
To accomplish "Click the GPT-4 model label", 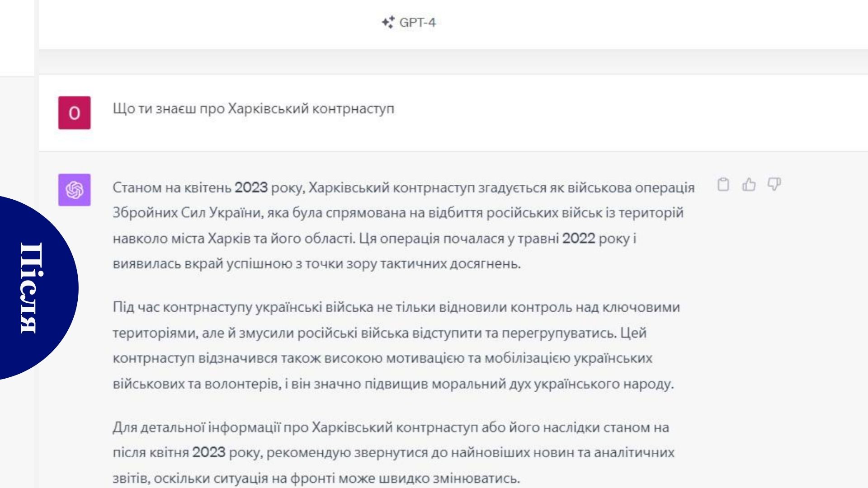I will point(417,23).
